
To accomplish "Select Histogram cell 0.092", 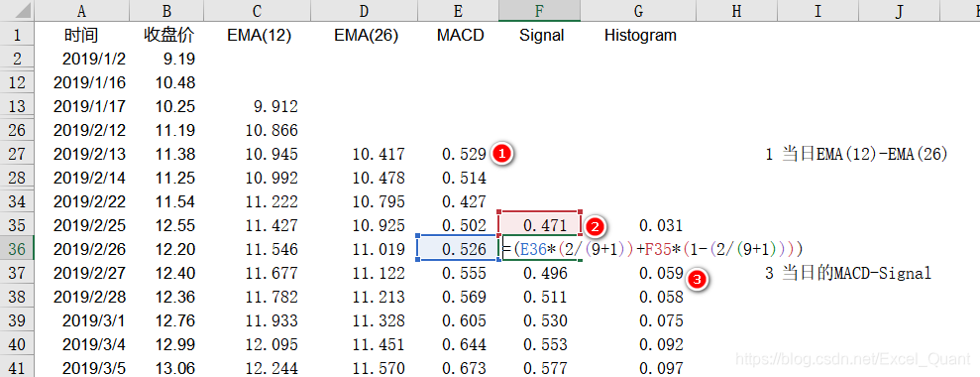I will pyautogui.click(x=638, y=344).
